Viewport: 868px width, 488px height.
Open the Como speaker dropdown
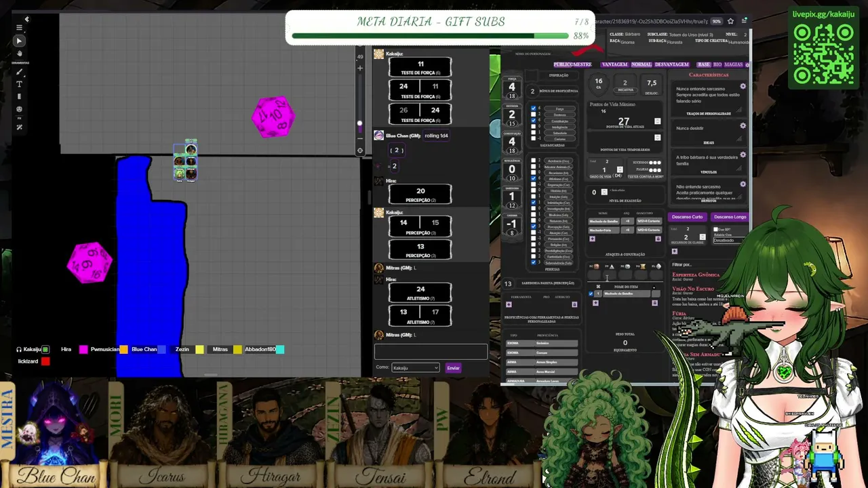pyautogui.click(x=416, y=367)
